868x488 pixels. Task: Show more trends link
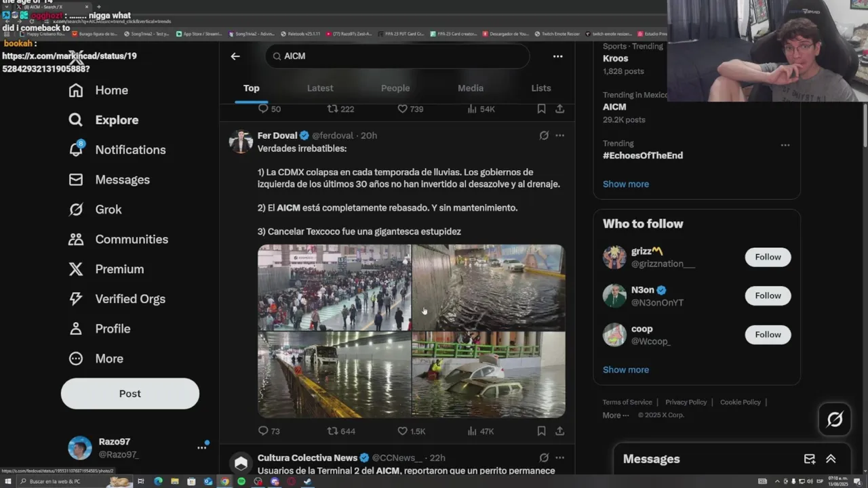pyautogui.click(x=626, y=184)
